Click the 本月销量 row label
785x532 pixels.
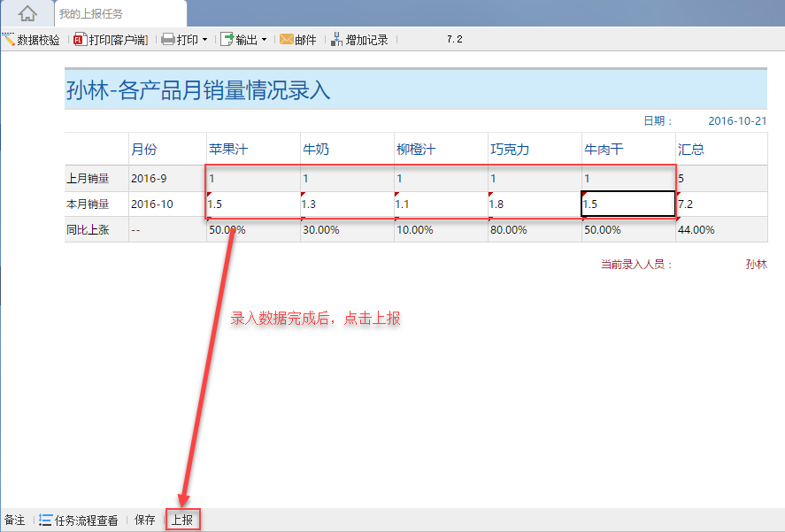pyautogui.click(x=96, y=204)
